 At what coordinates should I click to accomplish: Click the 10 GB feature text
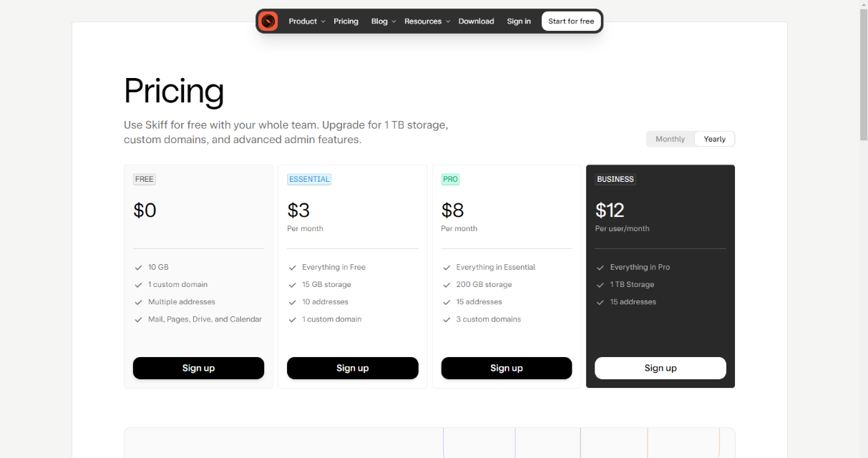pos(158,267)
